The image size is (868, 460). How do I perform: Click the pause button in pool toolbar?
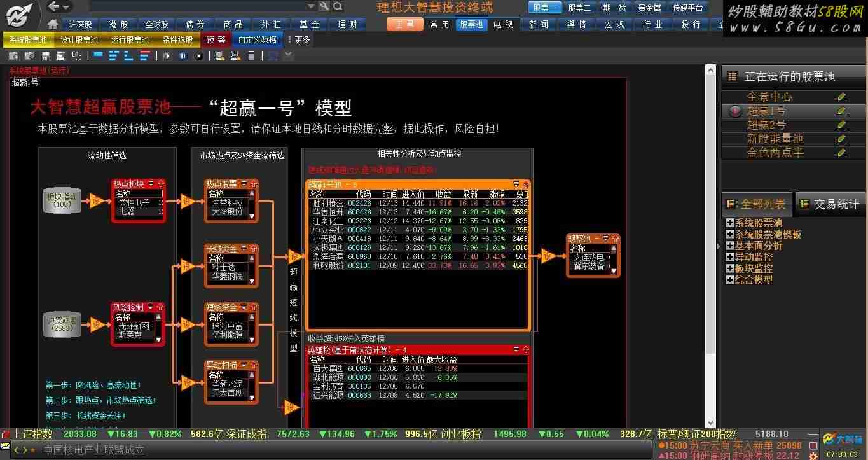point(183,56)
